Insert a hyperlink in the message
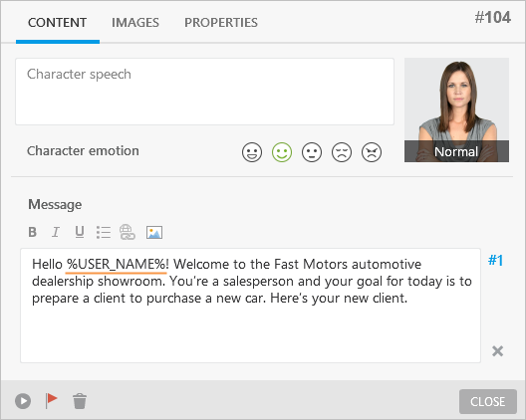 pos(128,232)
